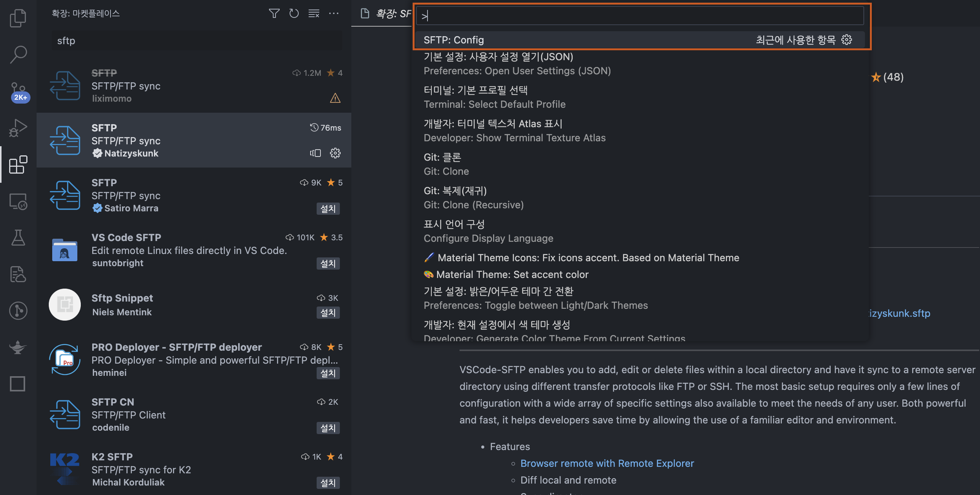
Task: Install the Satiro Marra SFTP extension
Action: pyautogui.click(x=328, y=209)
